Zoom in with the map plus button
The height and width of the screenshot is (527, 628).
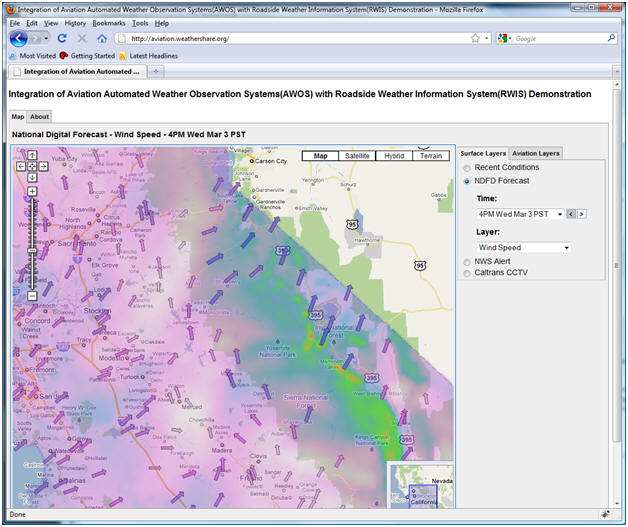pyautogui.click(x=32, y=191)
